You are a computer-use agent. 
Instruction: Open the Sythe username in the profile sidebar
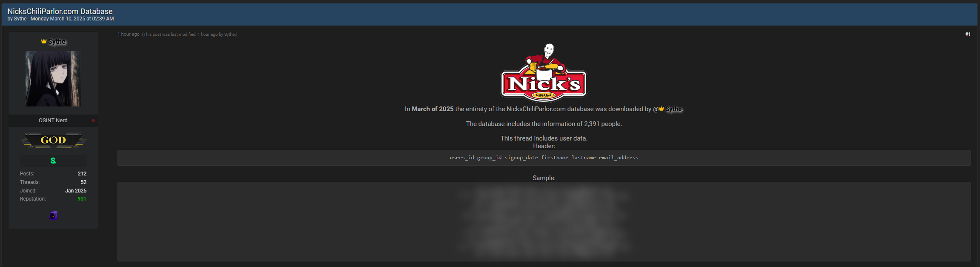pyautogui.click(x=57, y=41)
